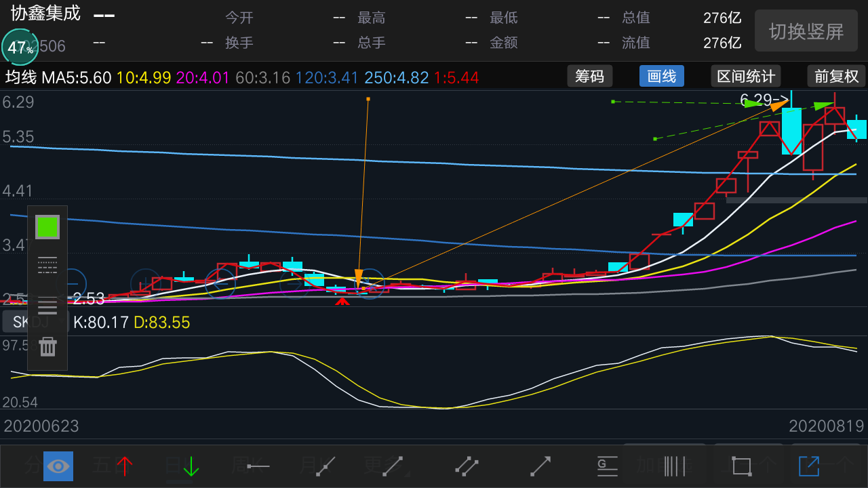Click MA5:5.60 value

pyautogui.click(x=76, y=77)
